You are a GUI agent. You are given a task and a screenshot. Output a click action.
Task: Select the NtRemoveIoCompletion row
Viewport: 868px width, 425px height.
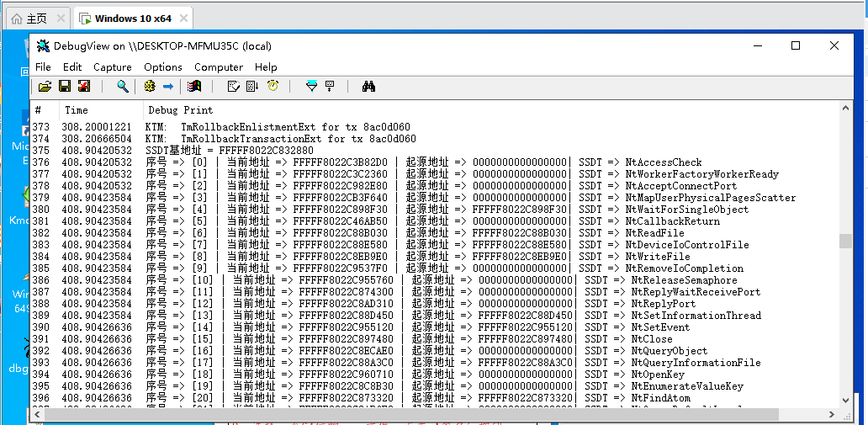(x=435, y=268)
